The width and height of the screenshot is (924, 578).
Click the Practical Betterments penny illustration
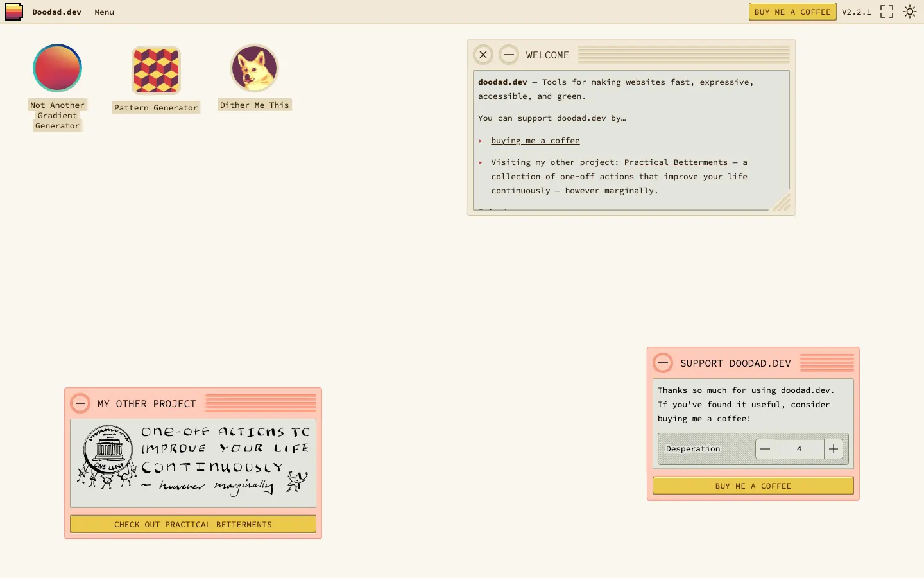tap(193, 463)
